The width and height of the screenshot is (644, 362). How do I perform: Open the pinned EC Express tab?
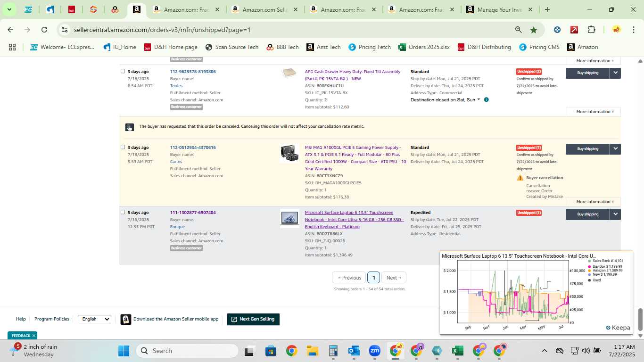28,9
